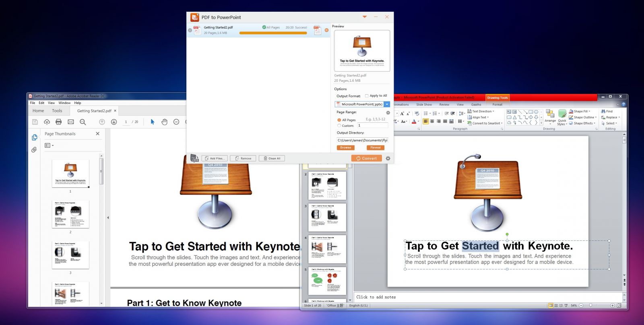Click the orange conversion progress bar
The width and height of the screenshot is (644, 325).
[x=273, y=33]
